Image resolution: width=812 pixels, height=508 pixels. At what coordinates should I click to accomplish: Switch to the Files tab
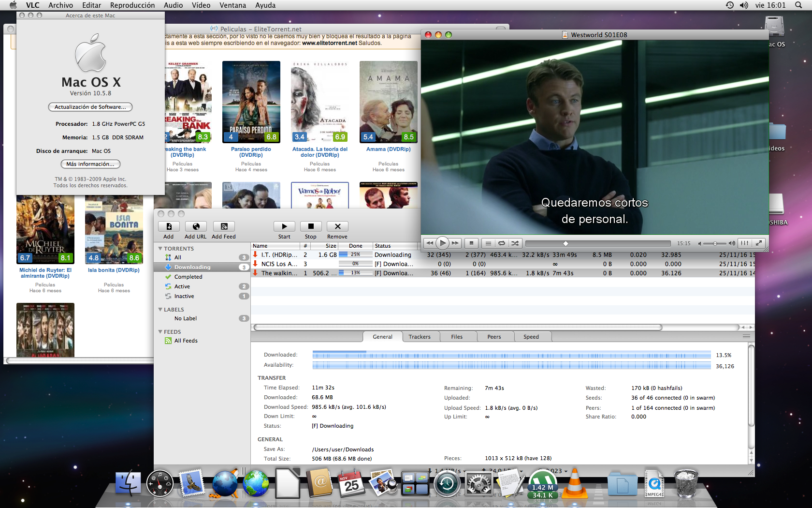[x=457, y=337]
